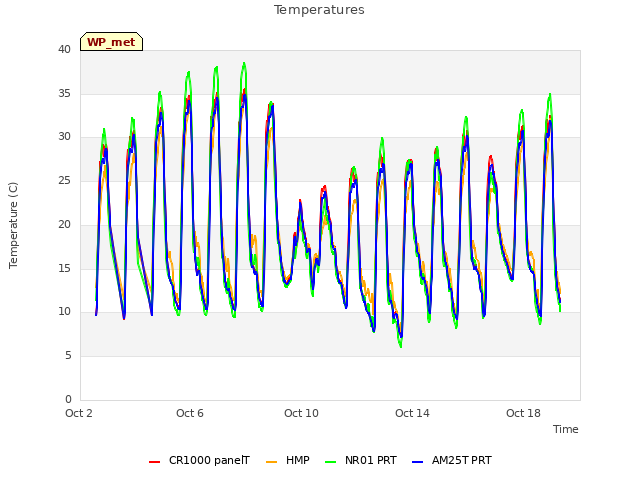Click the WP_met annotation label
640x480 pixels.
pyautogui.click(x=111, y=42)
